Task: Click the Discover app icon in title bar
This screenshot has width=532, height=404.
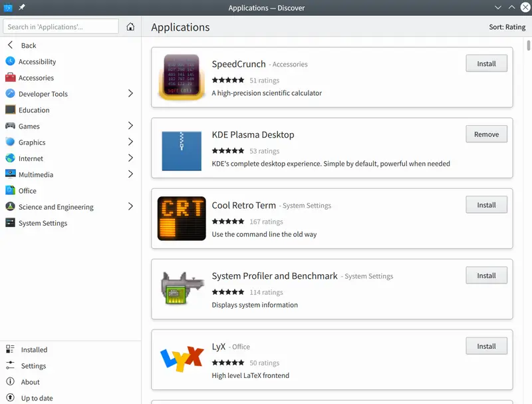Action: coord(8,7)
